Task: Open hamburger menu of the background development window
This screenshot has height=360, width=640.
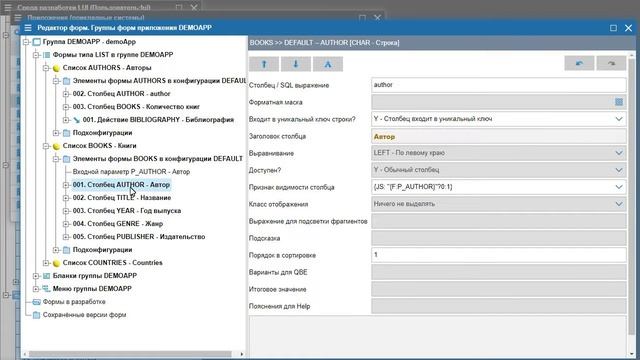Action: (8, 7)
